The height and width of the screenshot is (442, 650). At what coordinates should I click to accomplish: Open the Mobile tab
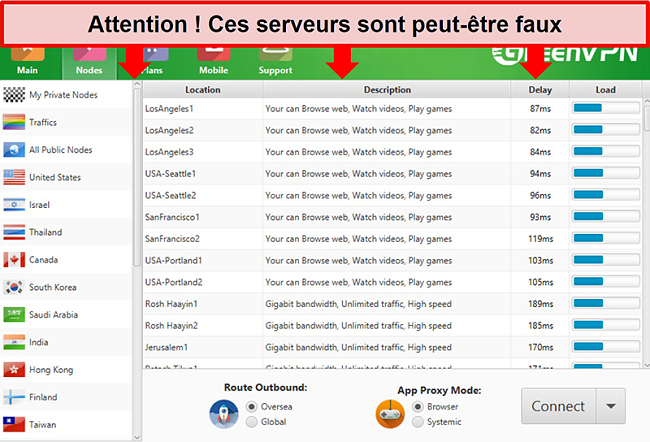[213, 63]
